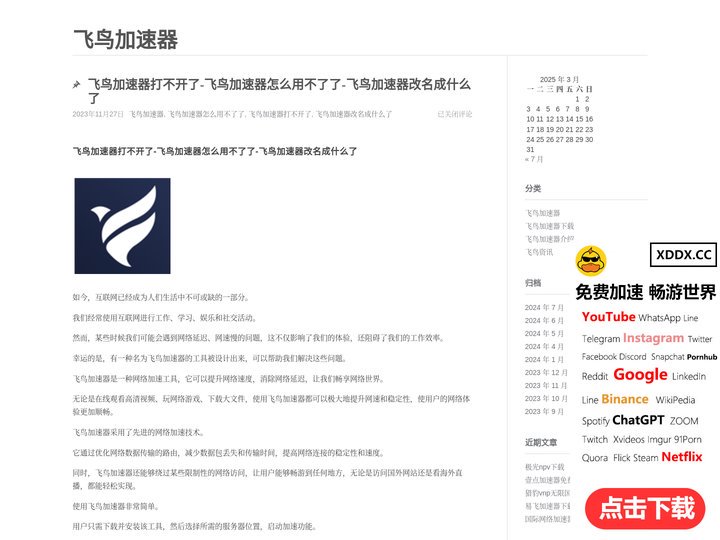The image size is (720, 540).
Task: Open the 2024 年 6 月 archive
Action: 544,321
